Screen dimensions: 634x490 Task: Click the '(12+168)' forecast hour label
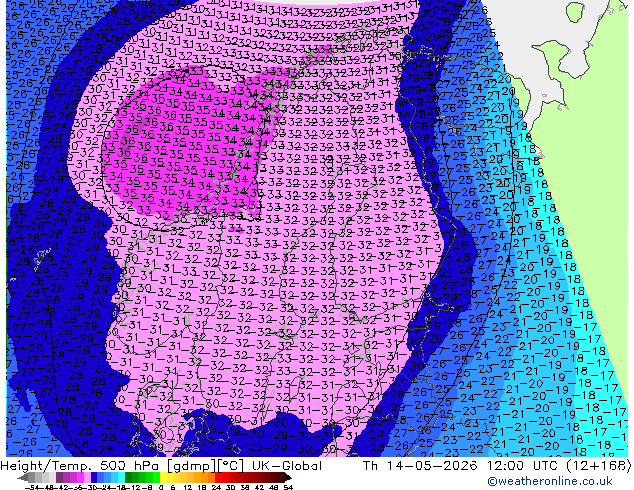601,466
